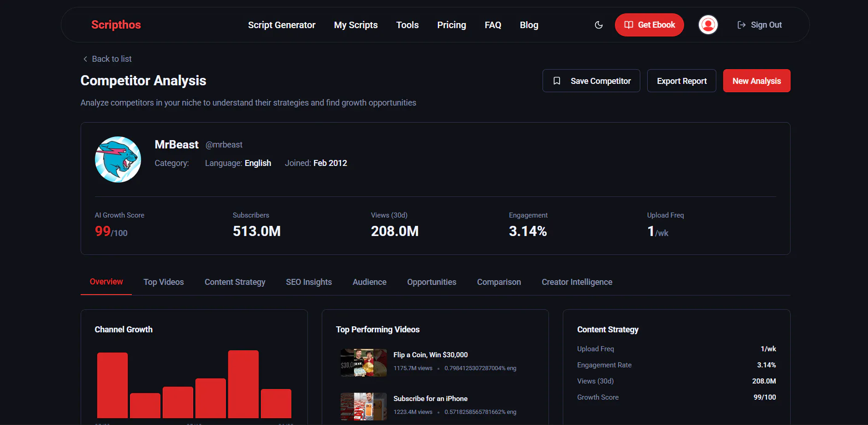Switch to the Comparison tab

click(x=499, y=282)
